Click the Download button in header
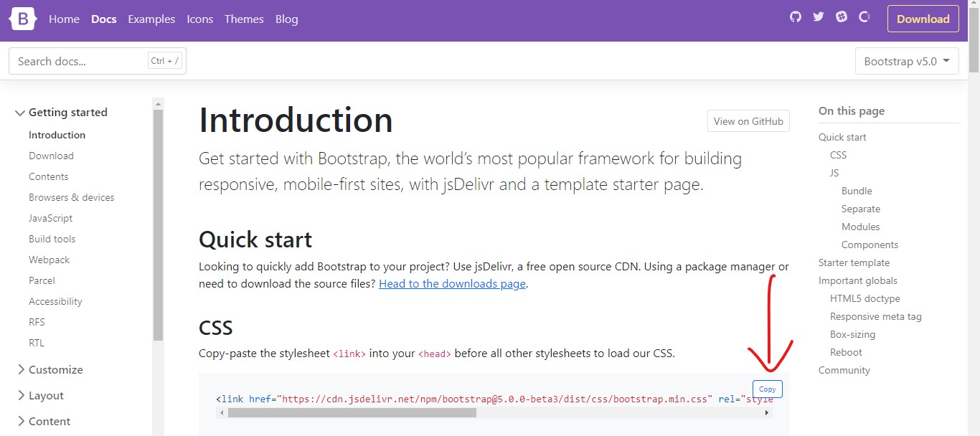 pos(923,19)
